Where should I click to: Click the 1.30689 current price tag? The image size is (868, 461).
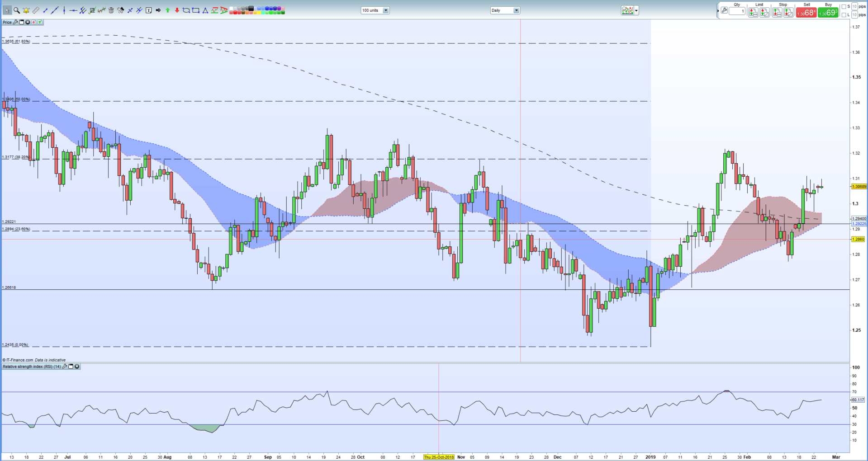(x=859, y=186)
